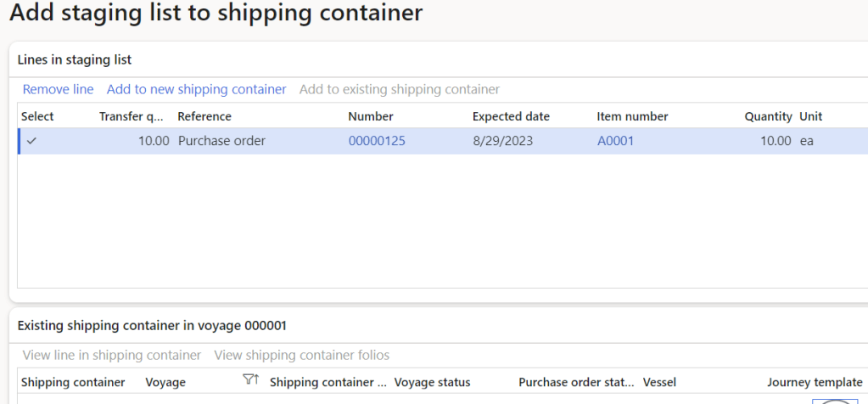This screenshot has height=404, width=868.
Task: Click the Voyage status column header
Action: point(432,382)
